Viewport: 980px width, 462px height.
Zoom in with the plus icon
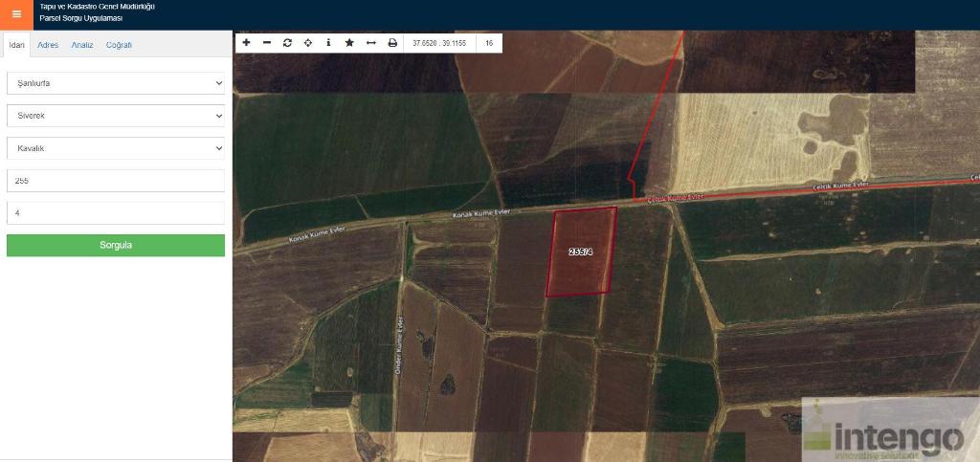tap(246, 43)
